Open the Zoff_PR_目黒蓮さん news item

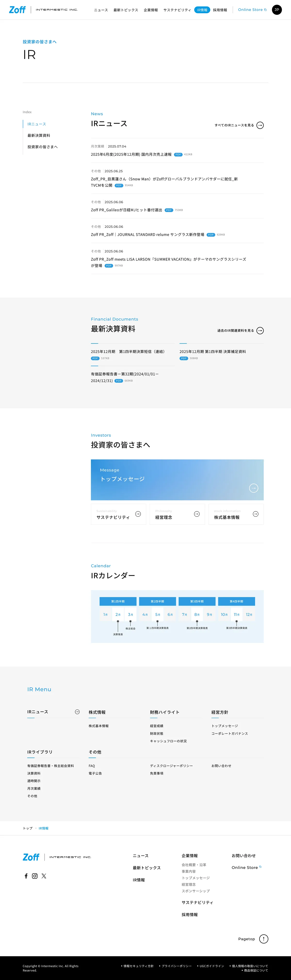[x=164, y=182]
